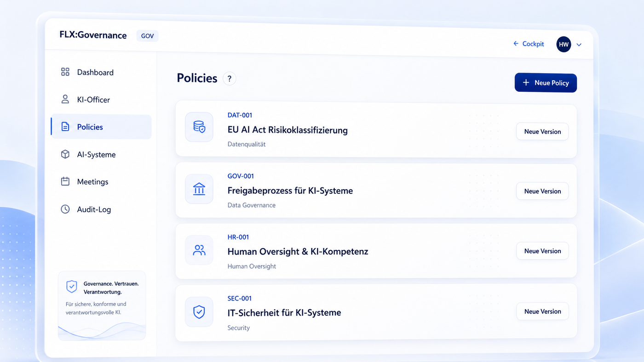
Task: Click the shield check icon for SEC-001
Action: coord(199,312)
